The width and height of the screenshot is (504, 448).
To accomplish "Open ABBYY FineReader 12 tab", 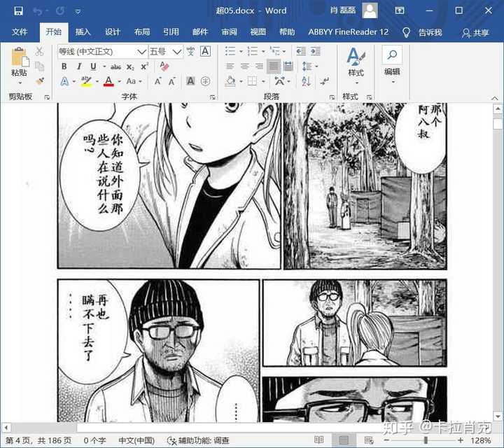I will click(x=349, y=32).
